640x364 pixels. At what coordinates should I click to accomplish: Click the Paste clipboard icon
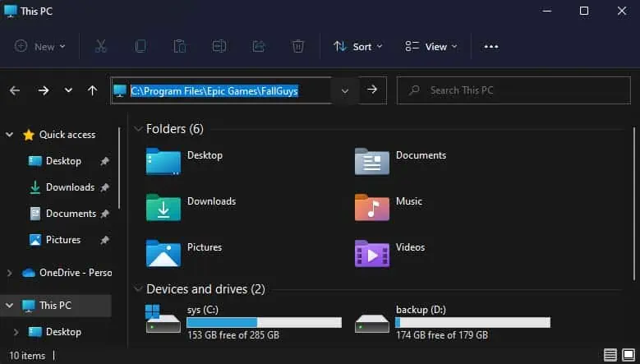pos(180,46)
